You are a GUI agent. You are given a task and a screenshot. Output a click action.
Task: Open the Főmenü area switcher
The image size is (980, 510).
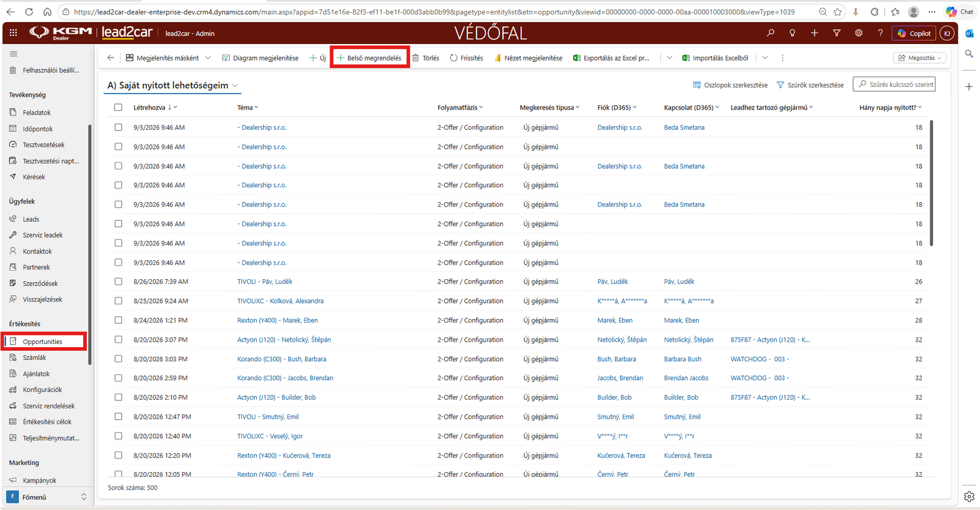(x=47, y=497)
